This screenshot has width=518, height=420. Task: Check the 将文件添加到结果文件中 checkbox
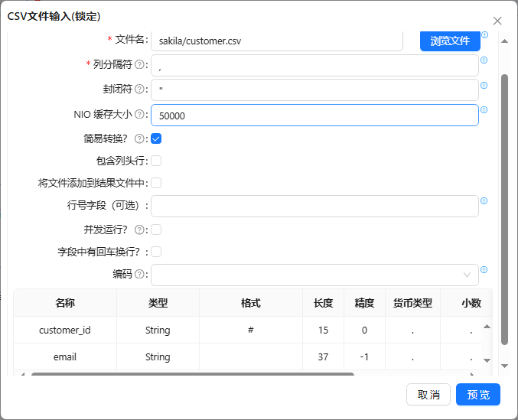coord(156,183)
